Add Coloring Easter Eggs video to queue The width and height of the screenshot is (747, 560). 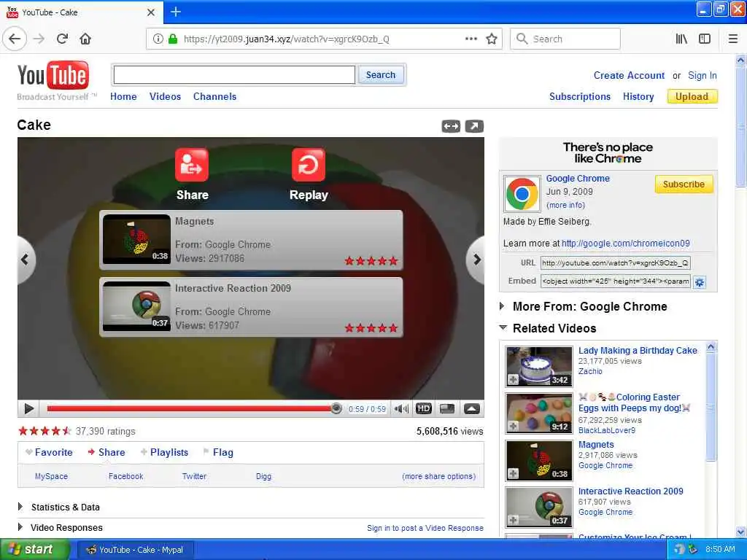(513, 426)
